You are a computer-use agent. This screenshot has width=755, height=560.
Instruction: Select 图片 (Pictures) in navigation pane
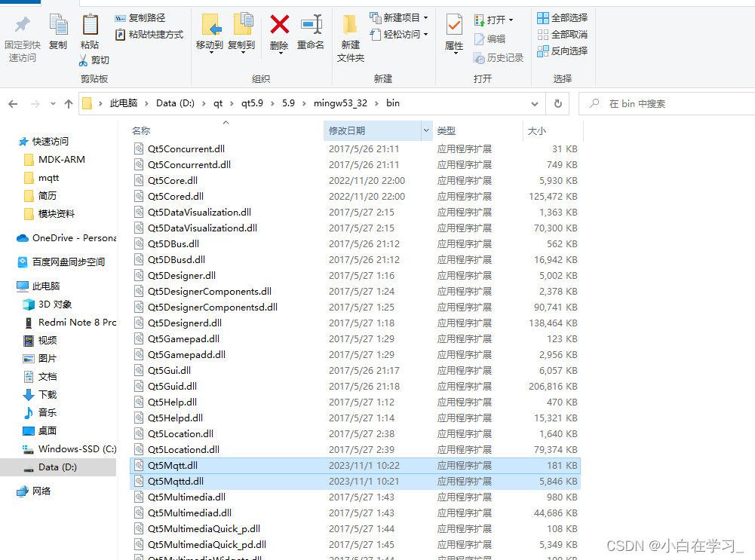[41, 359]
